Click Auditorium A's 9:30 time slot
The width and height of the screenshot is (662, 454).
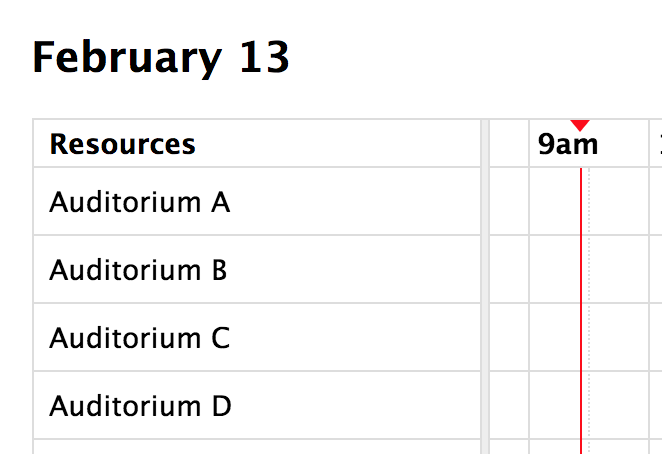[620, 202]
